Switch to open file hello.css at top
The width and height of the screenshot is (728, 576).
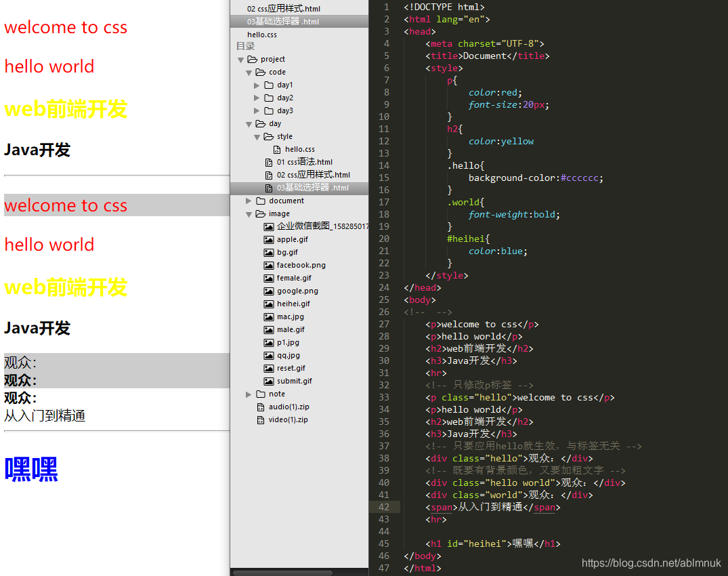pos(262,35)
